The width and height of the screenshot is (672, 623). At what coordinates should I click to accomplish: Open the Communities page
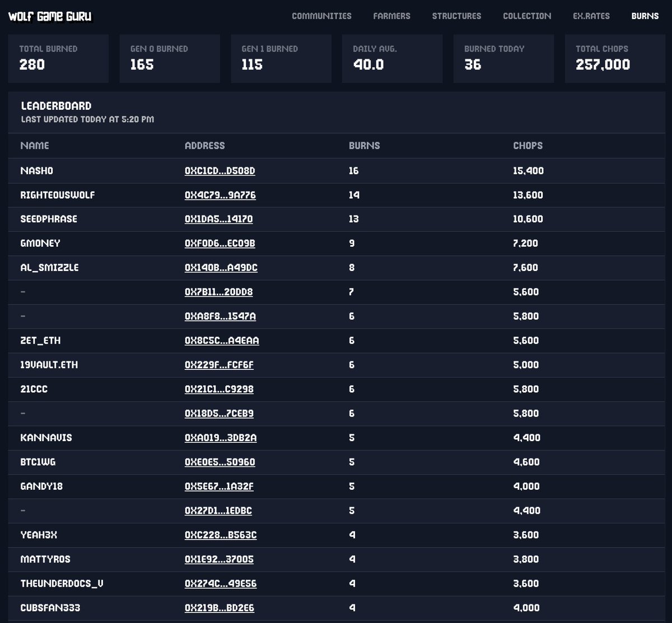[x=321, y=16]
